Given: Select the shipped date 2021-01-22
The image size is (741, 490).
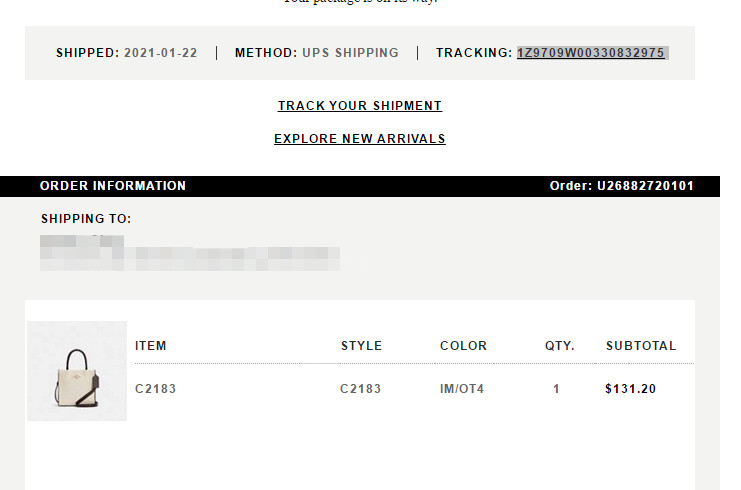Looking at the screenshot, I should 160,53.
